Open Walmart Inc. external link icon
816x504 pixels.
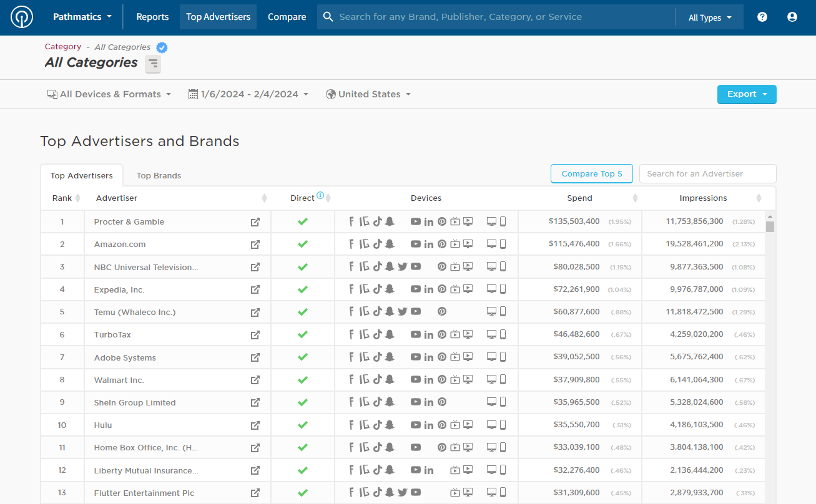pos(255,380)
